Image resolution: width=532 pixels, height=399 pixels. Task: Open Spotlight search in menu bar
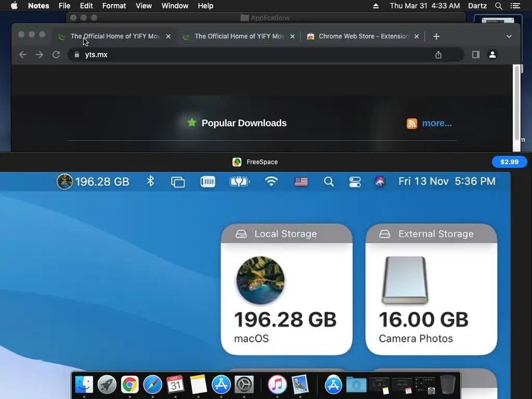498,6
